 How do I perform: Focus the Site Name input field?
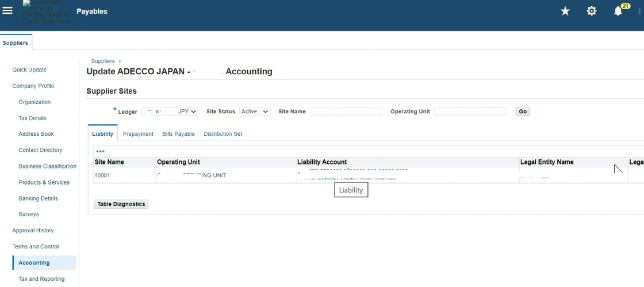pyautogui.click(x=346, y=111)
